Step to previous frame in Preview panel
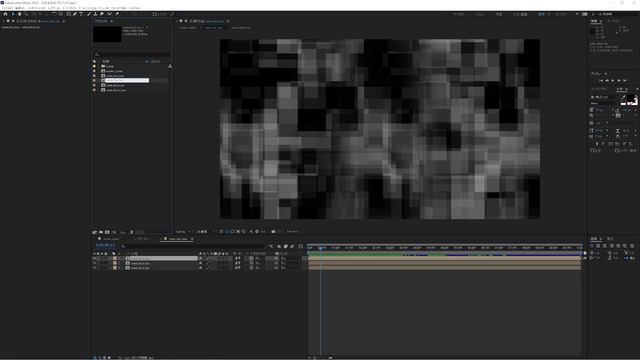 coord(607,81)
